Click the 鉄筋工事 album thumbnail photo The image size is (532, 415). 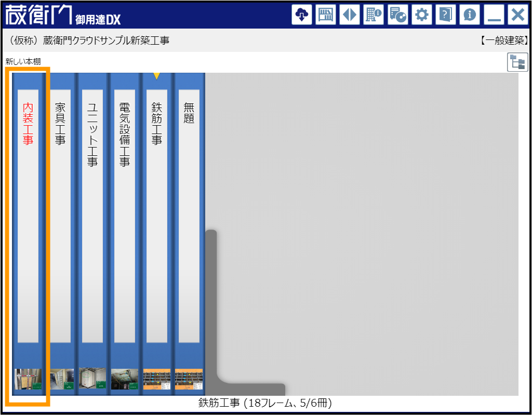click(157, 379)
